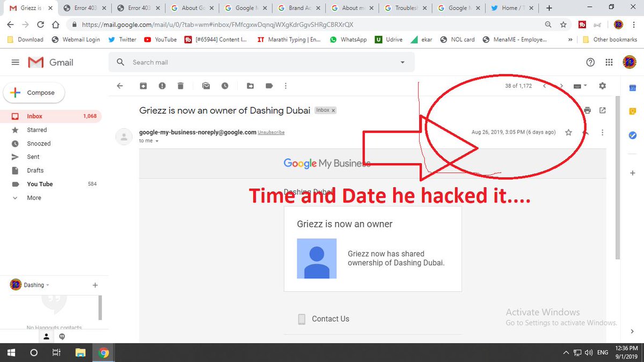
Task: Hide the side panel arrow
Action: (632, 331)
